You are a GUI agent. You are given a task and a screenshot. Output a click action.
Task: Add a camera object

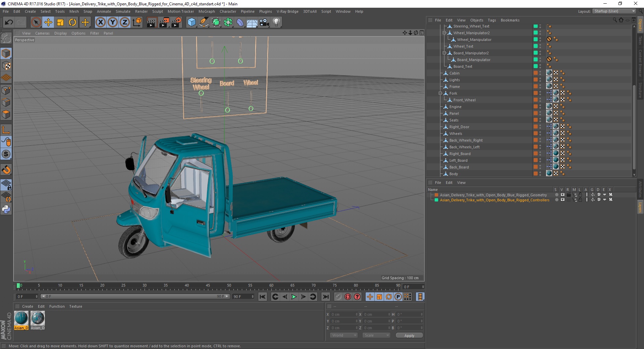tap(264, 22)
